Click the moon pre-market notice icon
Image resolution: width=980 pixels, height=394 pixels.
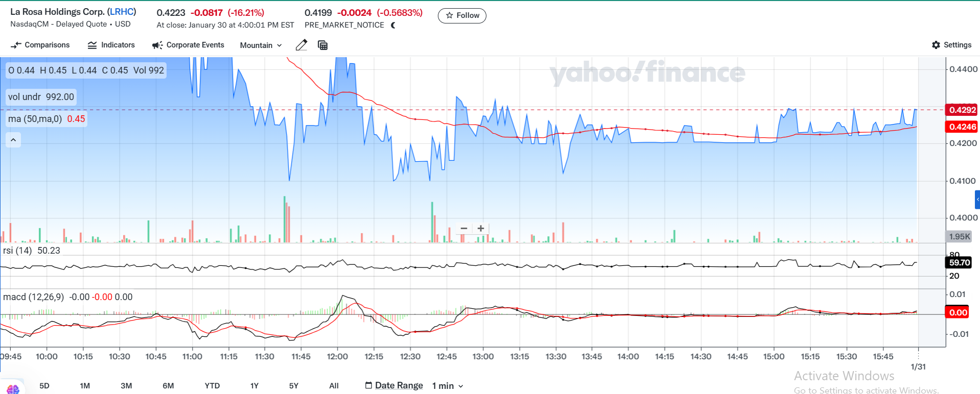(393, 25)
